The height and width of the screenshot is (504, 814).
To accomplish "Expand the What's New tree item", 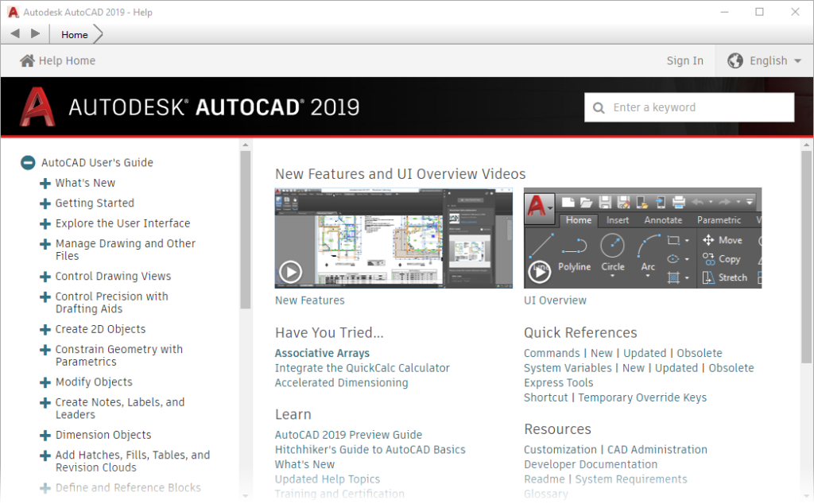I will tap(44, 183).
